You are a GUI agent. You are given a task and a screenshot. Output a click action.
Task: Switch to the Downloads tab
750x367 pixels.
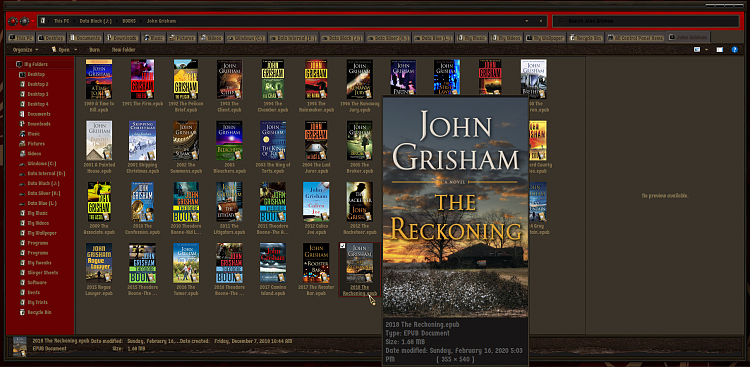tap(121, 38)
